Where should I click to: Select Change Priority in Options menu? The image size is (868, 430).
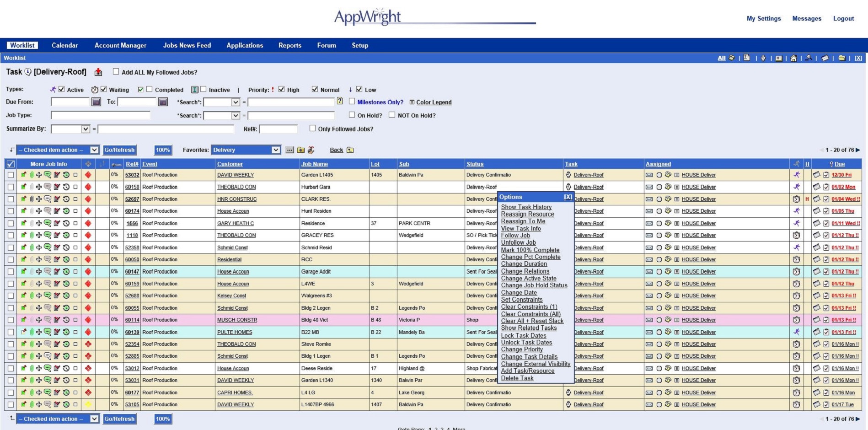click(x=522, y=349)
